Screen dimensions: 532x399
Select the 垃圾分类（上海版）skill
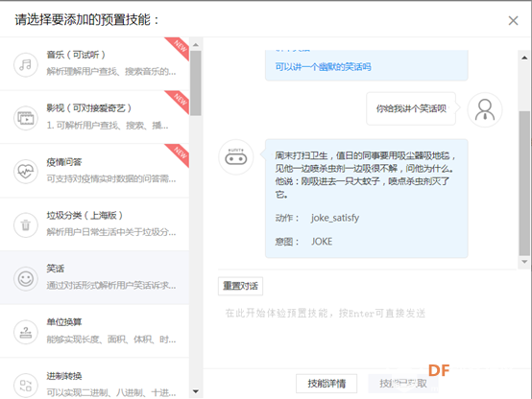click(x=94, y=224)
